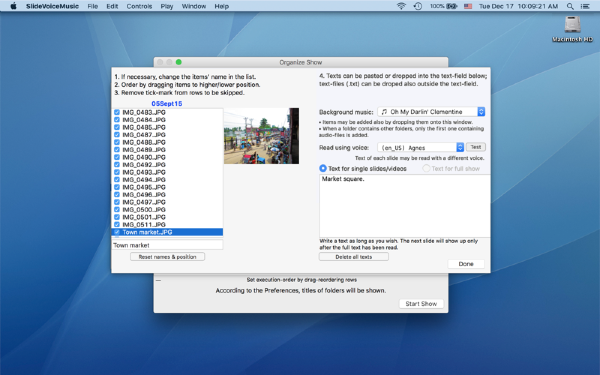The image size is (600, 375).
Task: Click the 05Sept15 folder title
Action: tap(167, 104)
